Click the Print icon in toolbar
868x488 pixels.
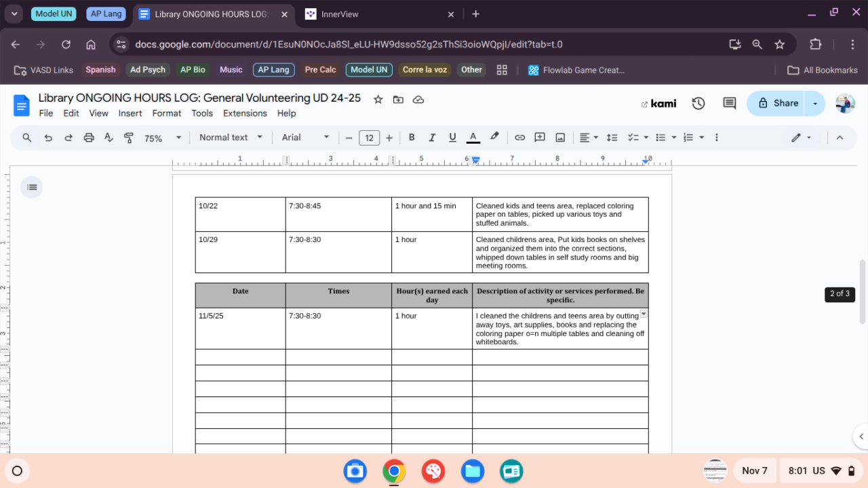pyautogui.click(x=88, y=138)
